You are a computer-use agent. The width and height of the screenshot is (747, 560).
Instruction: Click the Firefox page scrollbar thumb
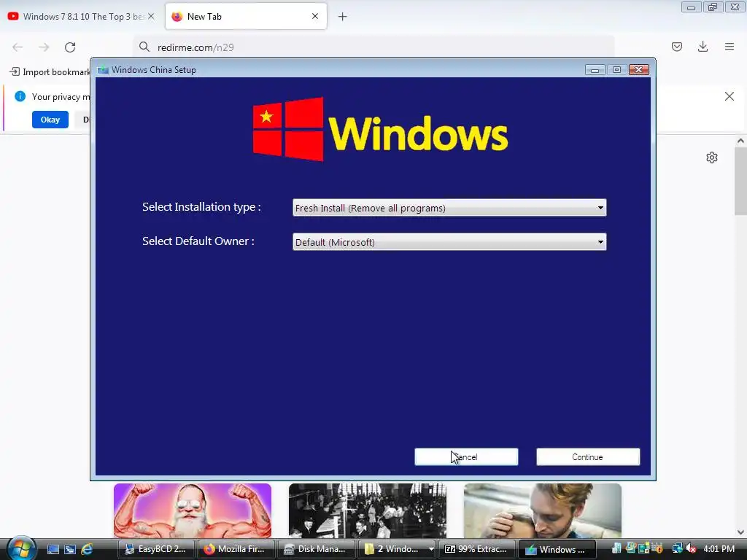pyautogui.click(x=740, y=181)
